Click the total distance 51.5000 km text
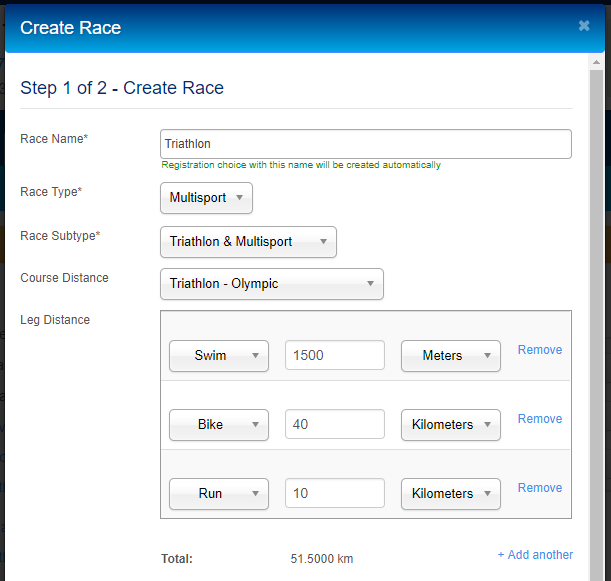611x581 pixels. 321,559
